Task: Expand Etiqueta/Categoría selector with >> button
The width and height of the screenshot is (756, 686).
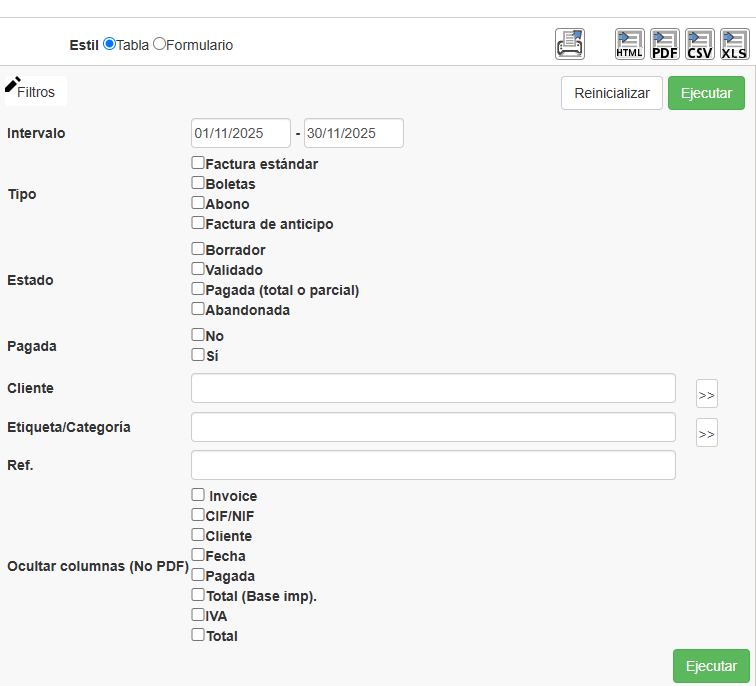Action: pyautogui.click(x=707, y=433)
